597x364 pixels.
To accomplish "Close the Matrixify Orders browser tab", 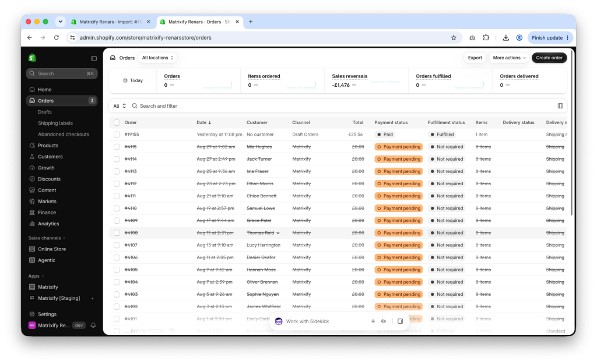I will [x=237, y=22].
